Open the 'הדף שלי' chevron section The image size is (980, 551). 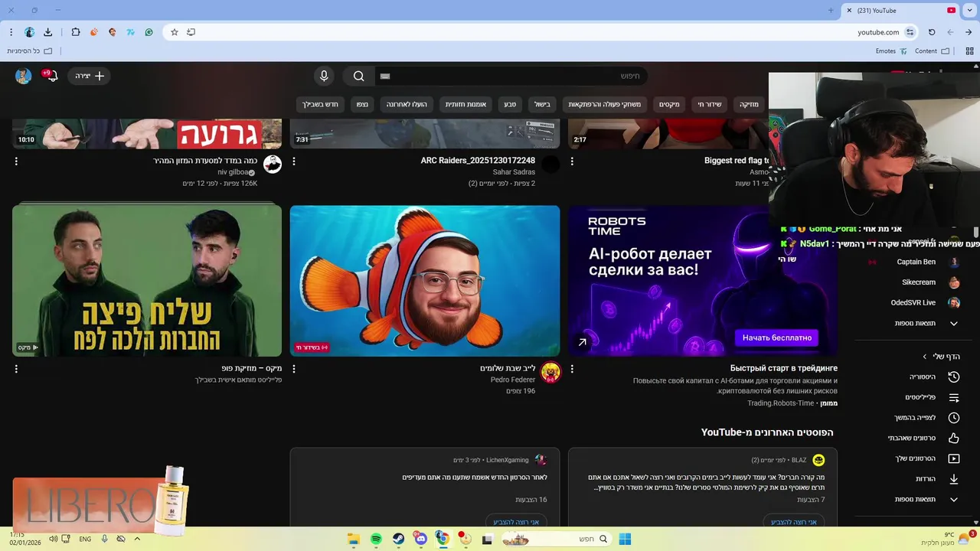point(942,357)
